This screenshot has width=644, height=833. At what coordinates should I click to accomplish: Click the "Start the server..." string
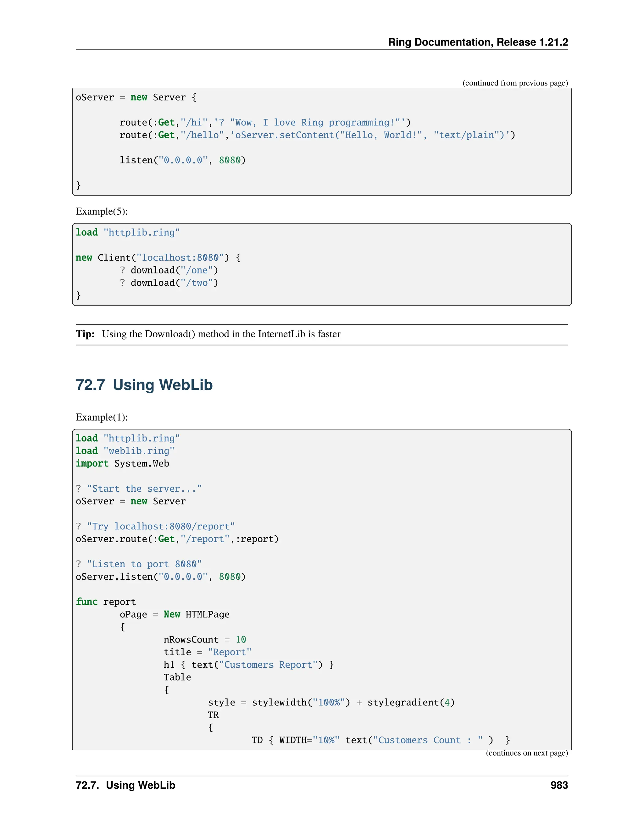click(x=144, y=488)
